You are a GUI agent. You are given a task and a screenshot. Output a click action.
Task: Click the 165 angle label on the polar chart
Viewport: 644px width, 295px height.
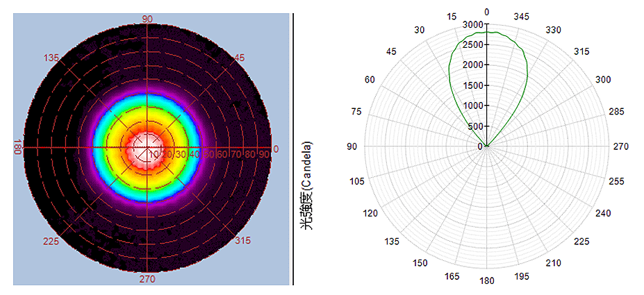pos(452,277)
